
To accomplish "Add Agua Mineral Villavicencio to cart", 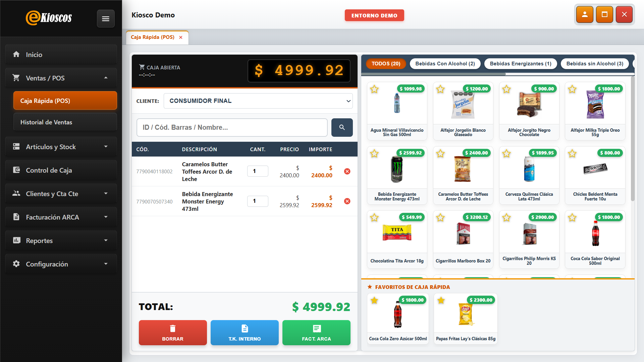I will point(397,111).
